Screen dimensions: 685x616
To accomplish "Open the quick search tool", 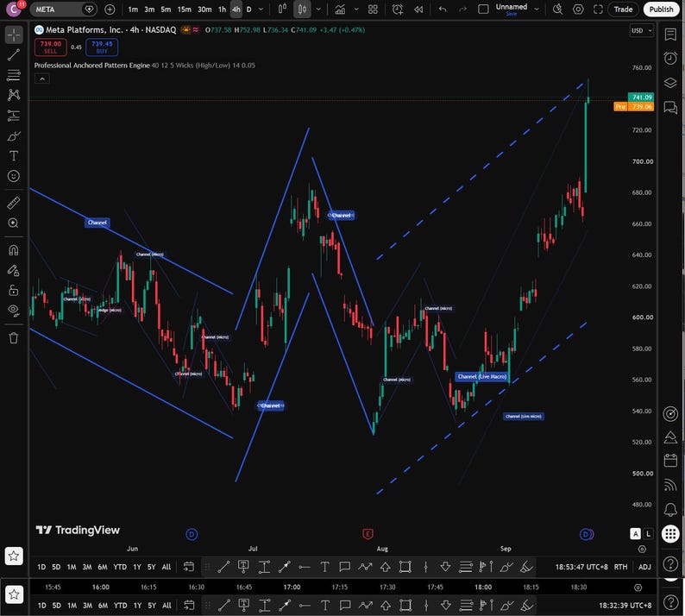I will [x=557, y=9].
